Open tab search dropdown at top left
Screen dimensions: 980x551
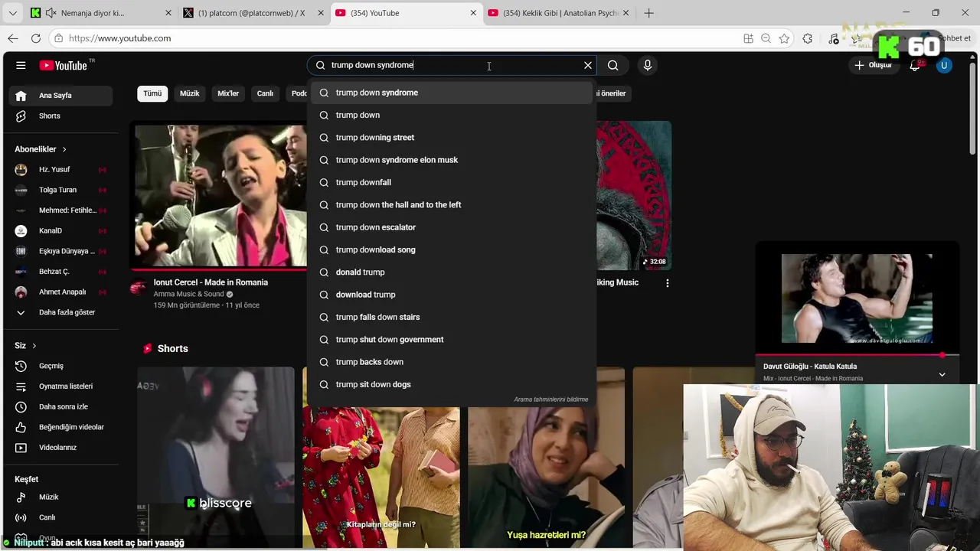pyautogui.click(x=13, y=13)
